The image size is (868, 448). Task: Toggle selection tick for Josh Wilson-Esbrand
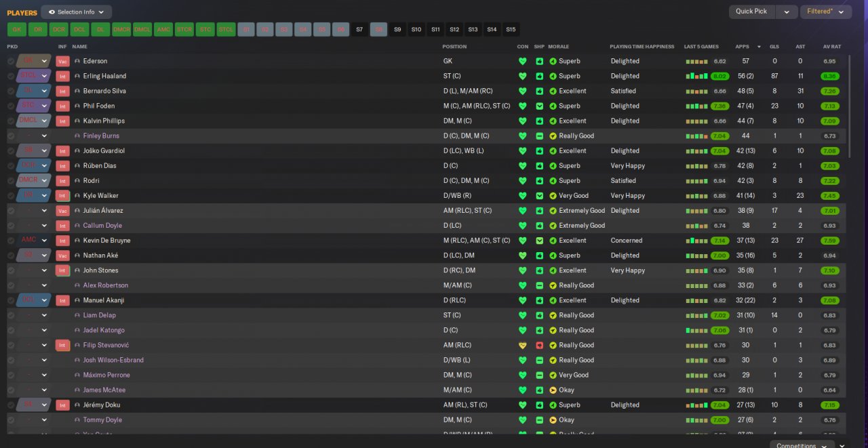[11, 360]
